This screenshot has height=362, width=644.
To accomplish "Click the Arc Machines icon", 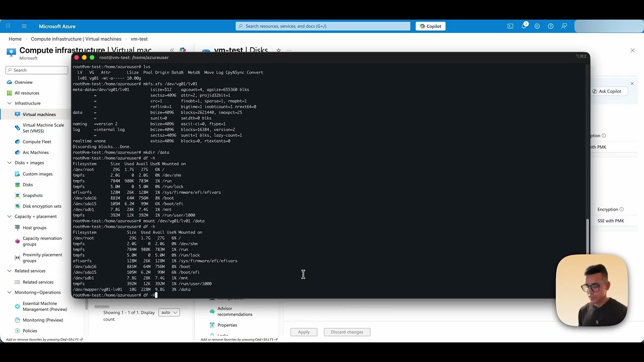I will pyautogui.click(x=18, y=152).
